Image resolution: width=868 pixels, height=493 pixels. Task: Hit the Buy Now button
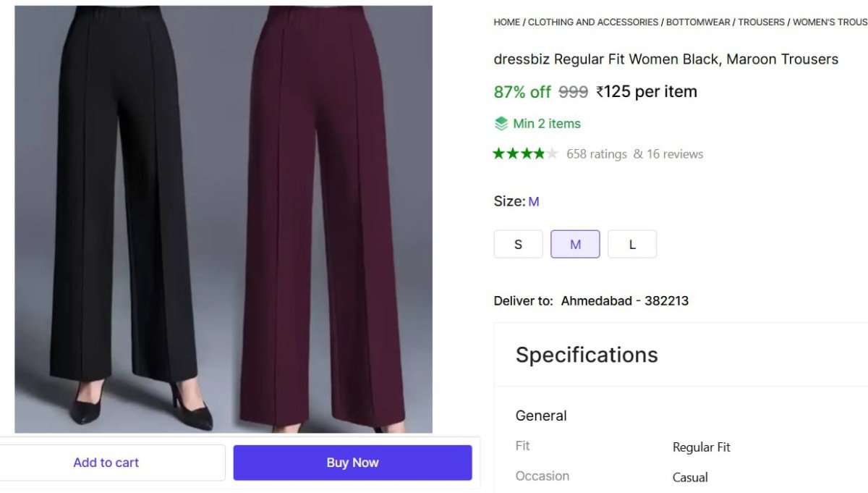[x=352, y=463]
